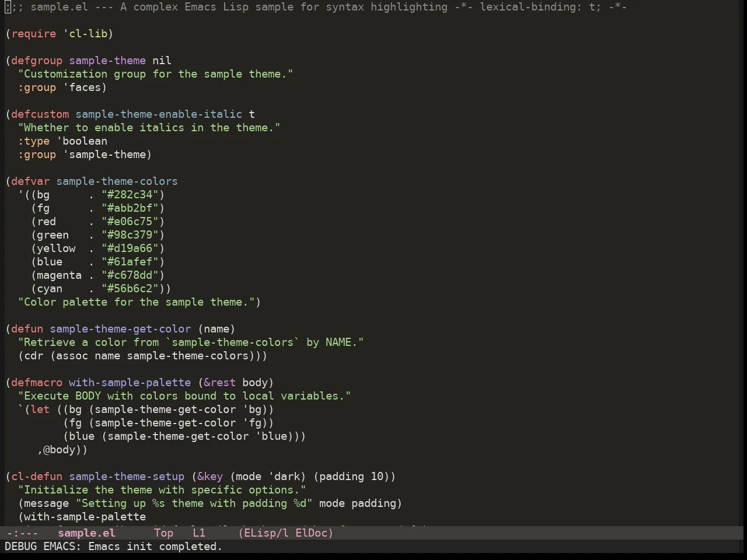Click the ELisp/l major mode indicator
Image resolution: width=747 pixels, height=560 pixels.
coord(266,533)
